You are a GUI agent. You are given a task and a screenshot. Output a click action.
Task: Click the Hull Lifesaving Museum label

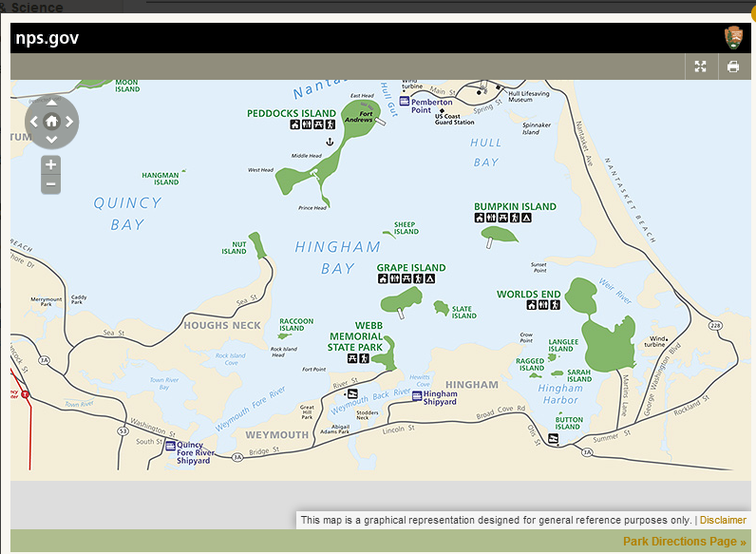pyautogui.click(x=528, y=97)
